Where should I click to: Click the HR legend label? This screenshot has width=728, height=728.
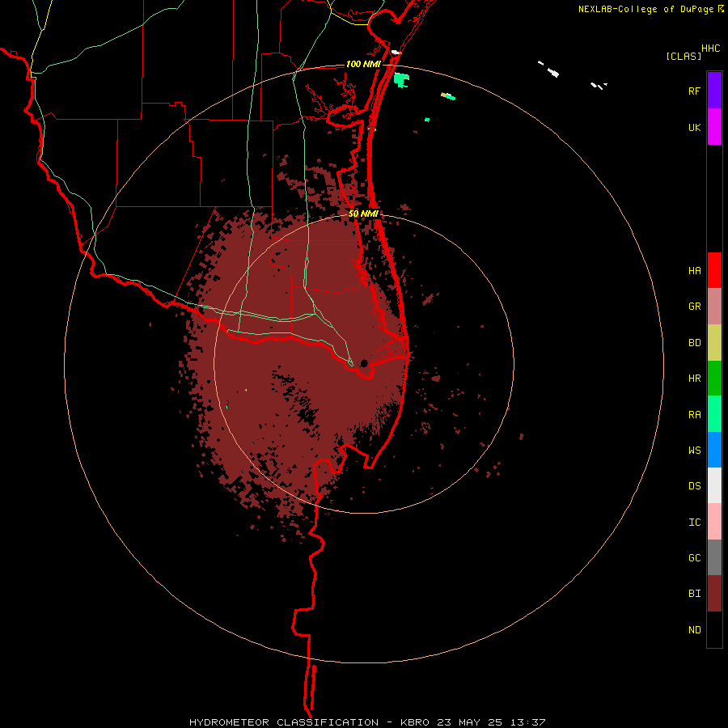pos(694,379)
